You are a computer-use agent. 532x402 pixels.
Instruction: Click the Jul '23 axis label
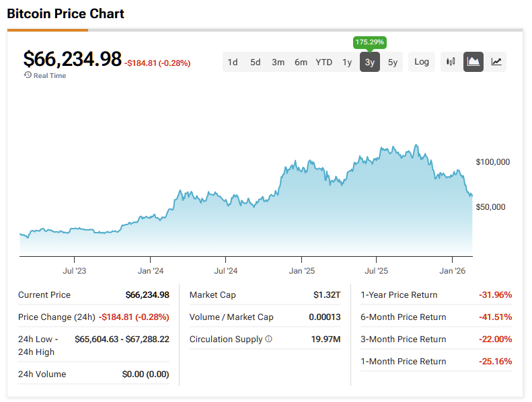[x=74, y=271]
